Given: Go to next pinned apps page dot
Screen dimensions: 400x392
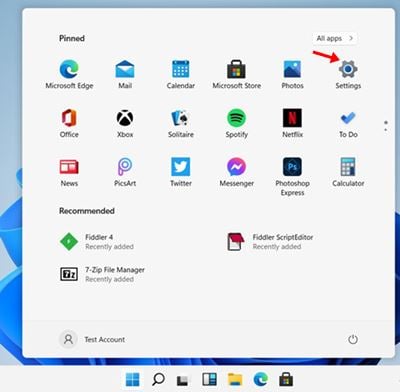Looking at the screenshot, I should pos(386,129).
